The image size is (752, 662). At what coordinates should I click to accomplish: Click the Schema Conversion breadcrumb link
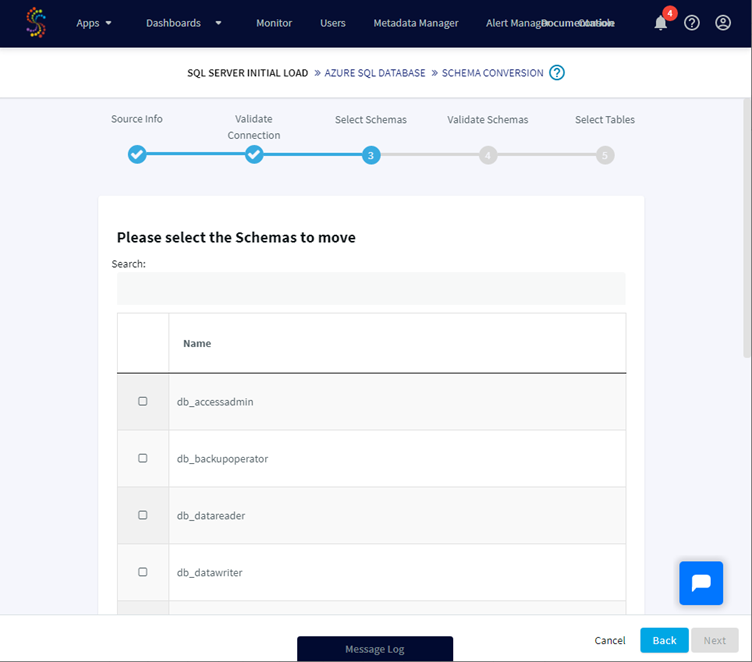(x=493, y=73)
